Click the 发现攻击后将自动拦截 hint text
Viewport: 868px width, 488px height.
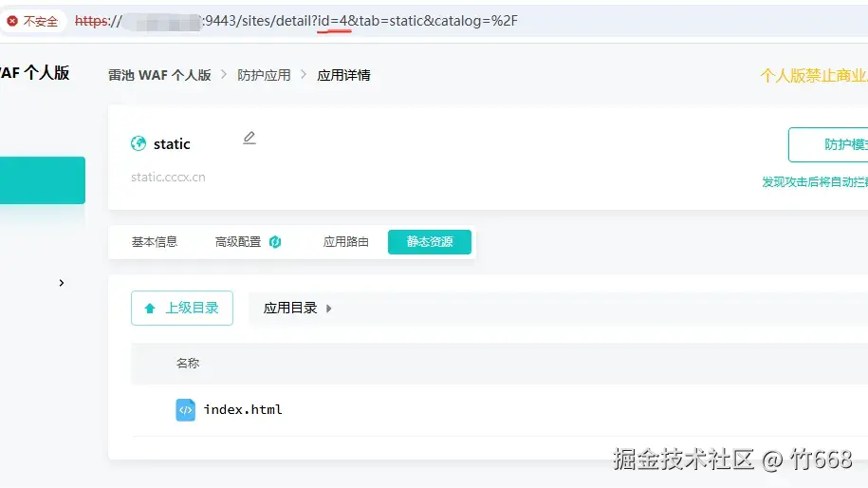pos(815,181)
